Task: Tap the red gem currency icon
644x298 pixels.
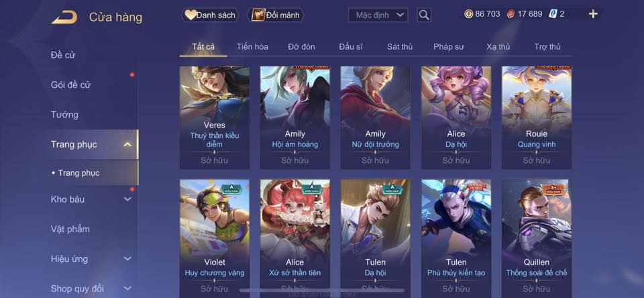Action: [511, 14]
